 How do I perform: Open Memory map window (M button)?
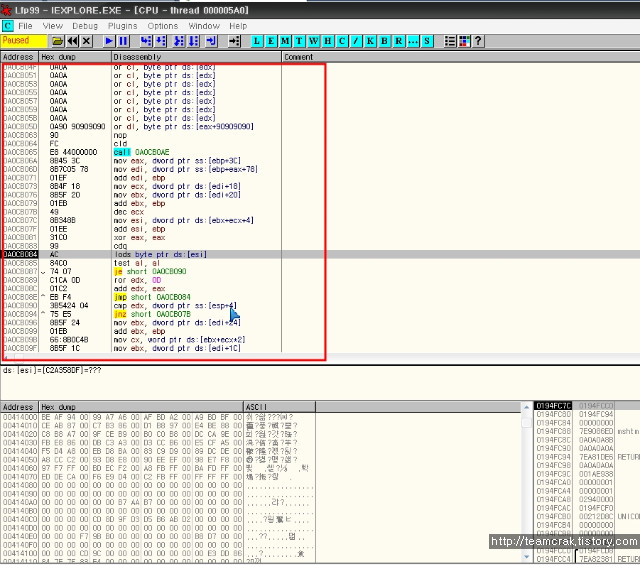pos(285,41)
